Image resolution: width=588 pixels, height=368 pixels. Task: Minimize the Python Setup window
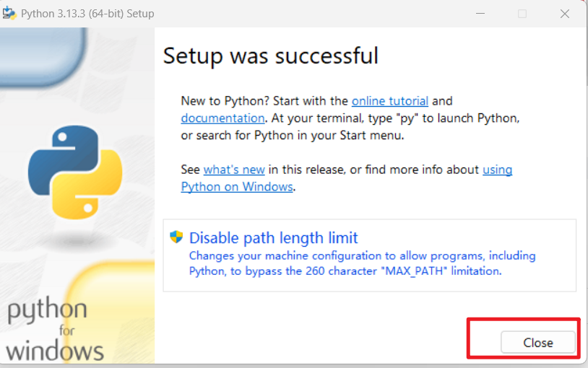pyautogui.click(x=480, y=14)
